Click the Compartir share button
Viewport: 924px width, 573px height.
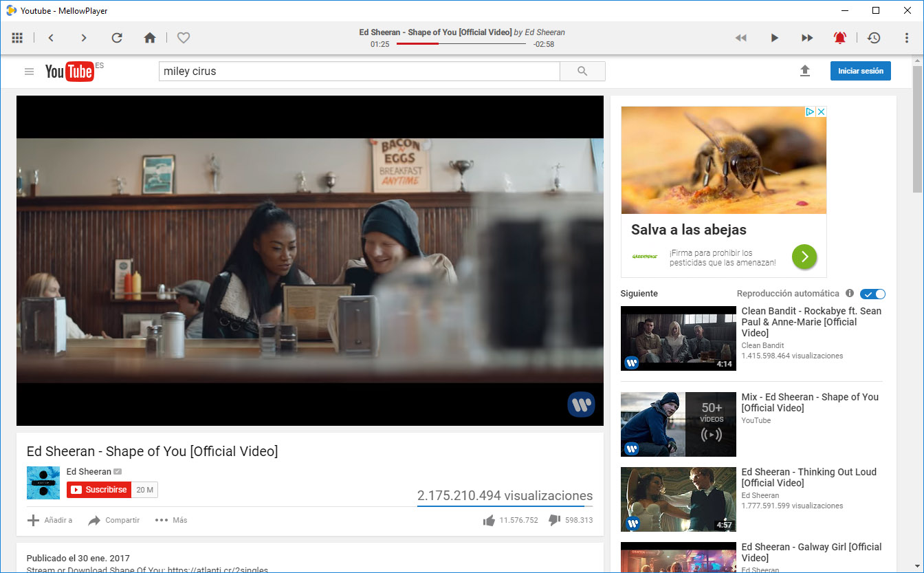tap(114, 520)
